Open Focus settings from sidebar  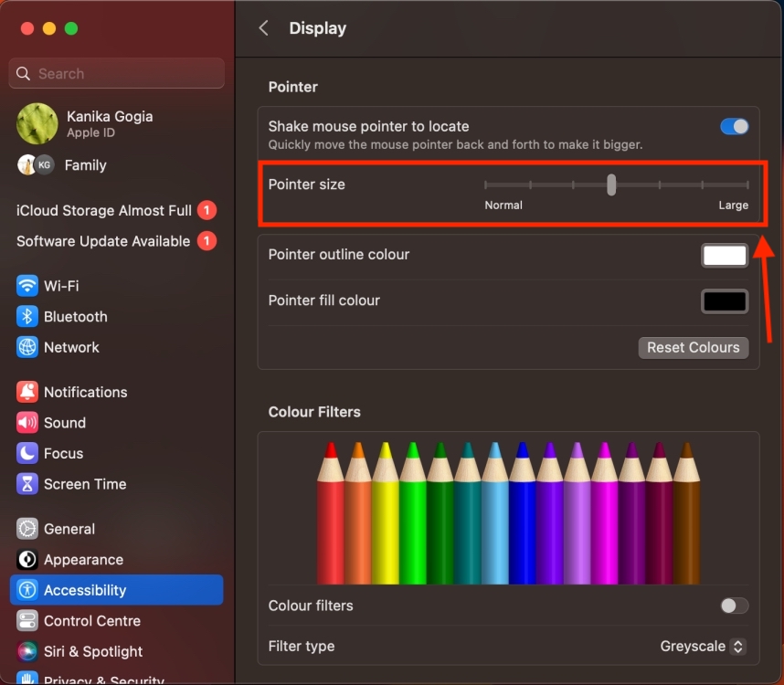[28, 453]
